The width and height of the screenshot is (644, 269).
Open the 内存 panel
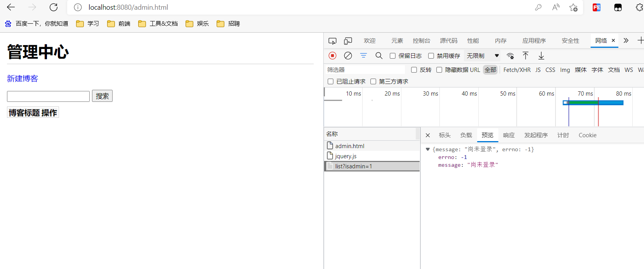tap(501, 41)
